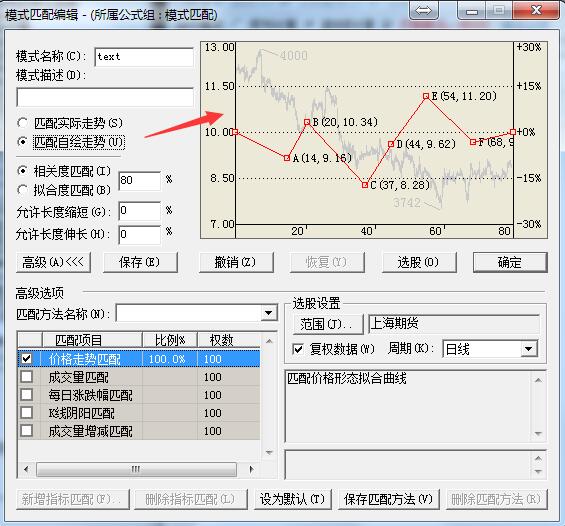This screenshot has width=565, height=526.
Task: Click the starting chart marker at 10.00
Action: click(235, 132)
